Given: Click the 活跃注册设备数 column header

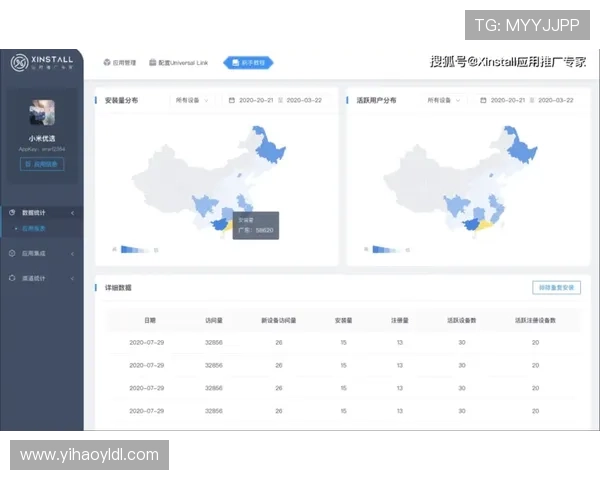Looking at the screenshot, I should [x=535, y=320].
